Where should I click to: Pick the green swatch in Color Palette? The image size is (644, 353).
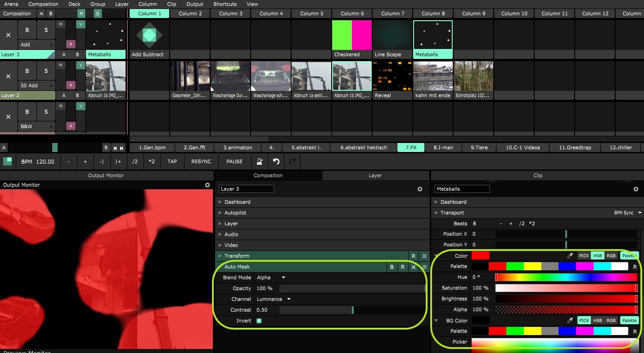514,267
